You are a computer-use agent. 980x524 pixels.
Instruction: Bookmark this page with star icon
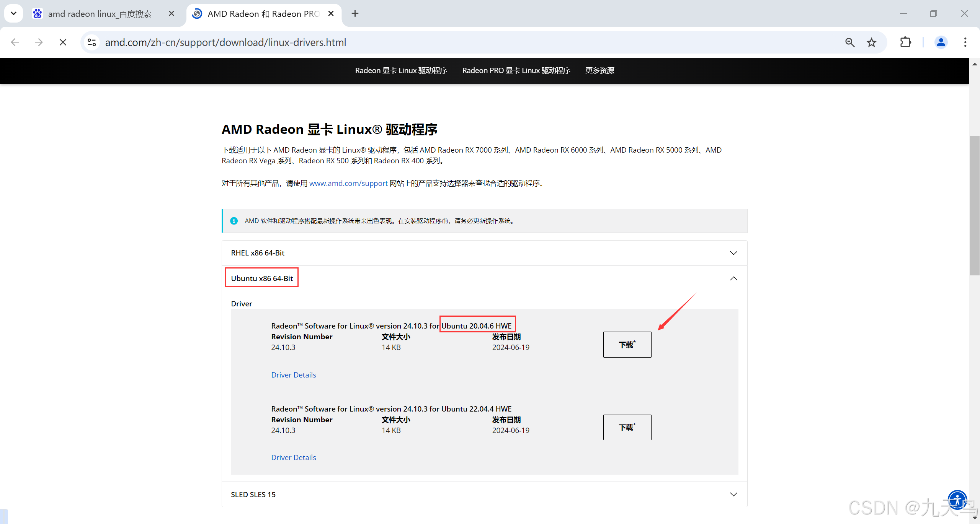(872, 42)
